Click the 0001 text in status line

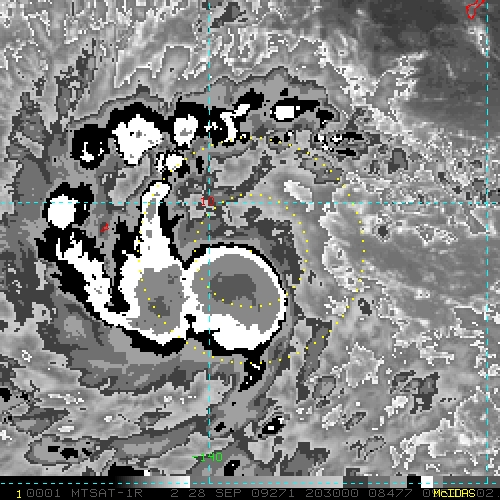click(x=43, y=493)
